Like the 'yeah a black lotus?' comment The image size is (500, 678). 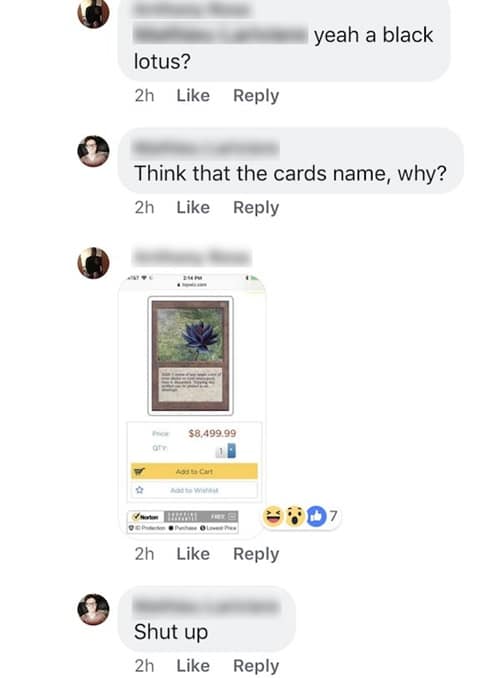coord(193,96)
